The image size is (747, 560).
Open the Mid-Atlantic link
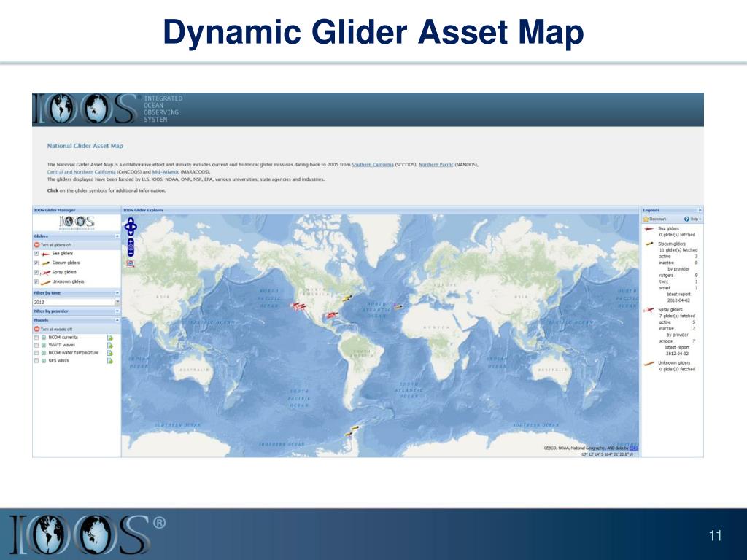click(166, 172)
